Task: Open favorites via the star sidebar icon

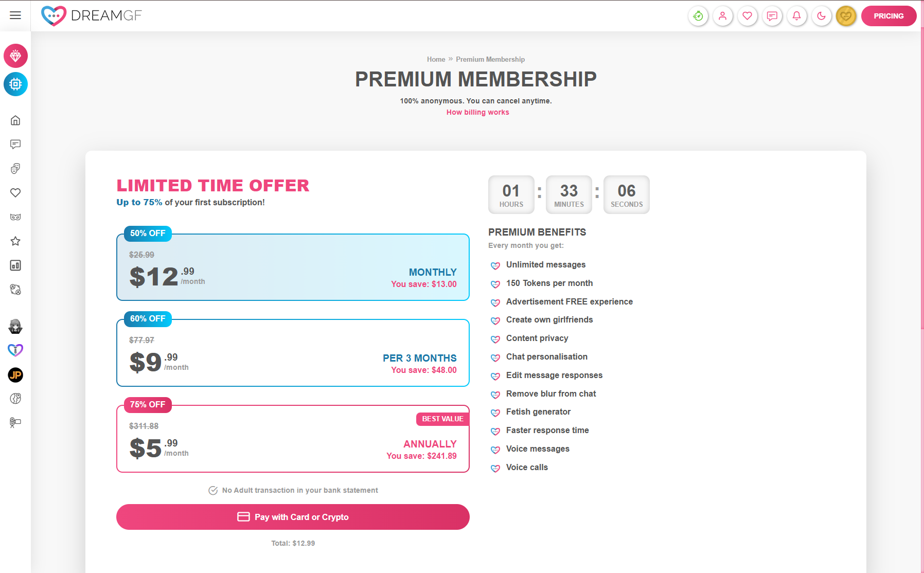Action: click(15, 241)
